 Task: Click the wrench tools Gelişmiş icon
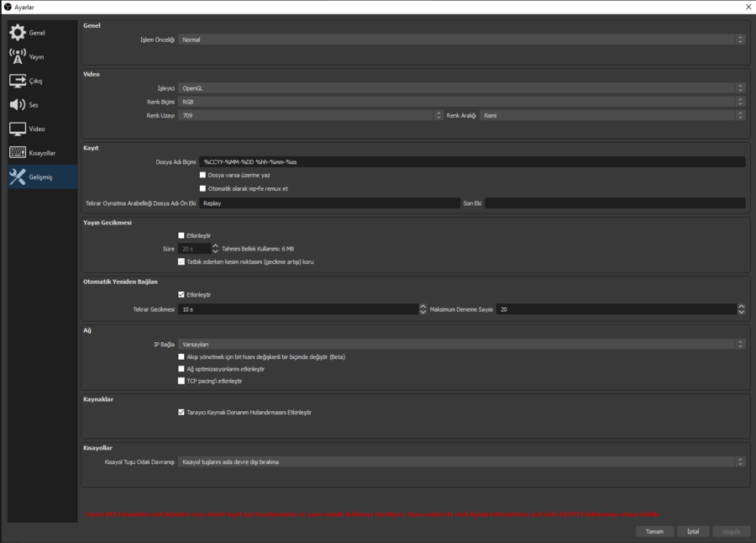tap(18, 177)
